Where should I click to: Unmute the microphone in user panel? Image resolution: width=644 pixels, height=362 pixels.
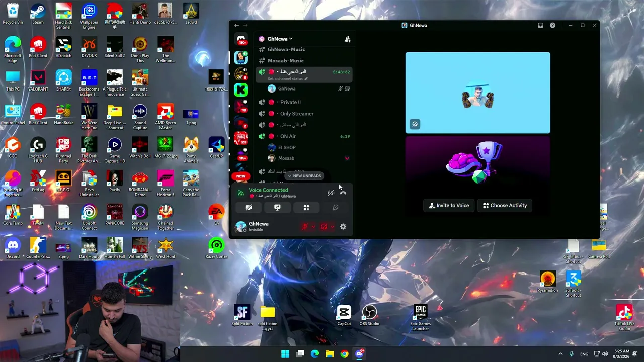(305, 227)
